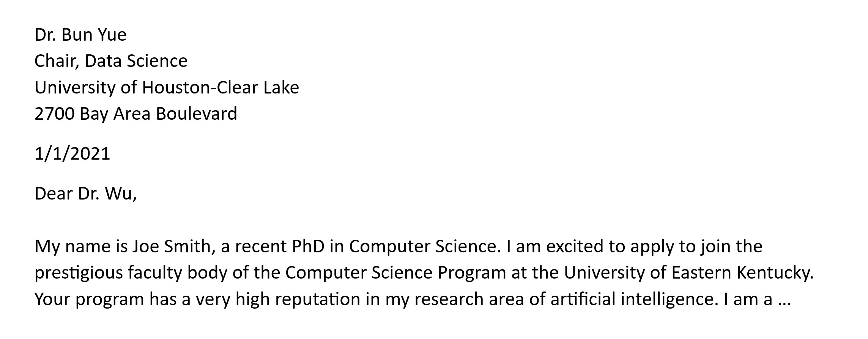The width and height of the screenshot is (868, 339).
Task: Click the recipient name Dr. Bun Yue
Action: (80, 35)
